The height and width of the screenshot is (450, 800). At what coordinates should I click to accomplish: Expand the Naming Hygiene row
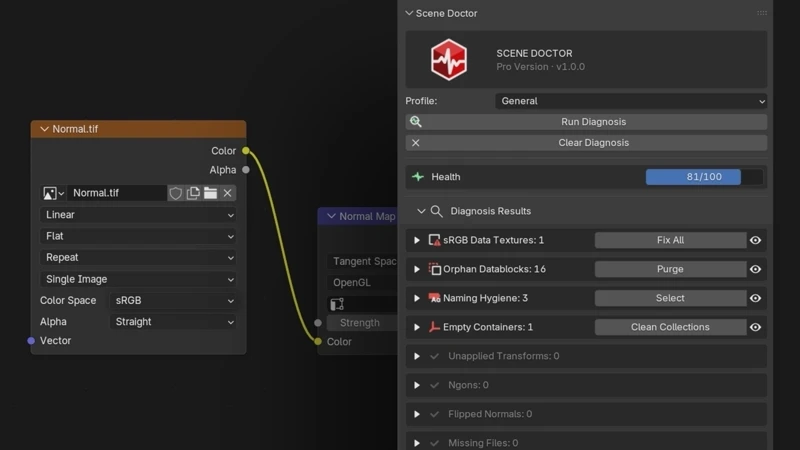coord(417,298)
